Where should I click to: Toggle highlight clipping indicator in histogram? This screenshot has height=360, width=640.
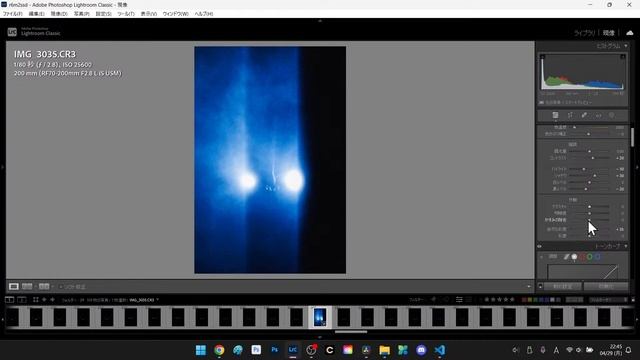[623, 57]
